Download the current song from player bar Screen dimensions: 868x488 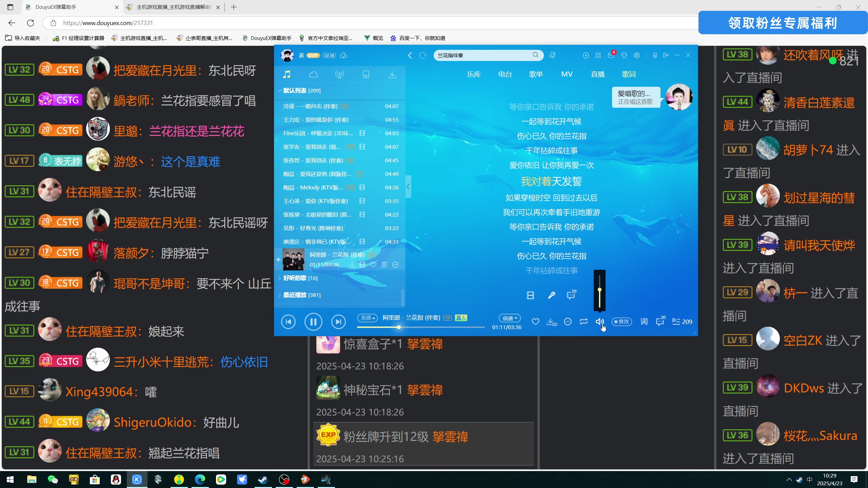(552, 322)
